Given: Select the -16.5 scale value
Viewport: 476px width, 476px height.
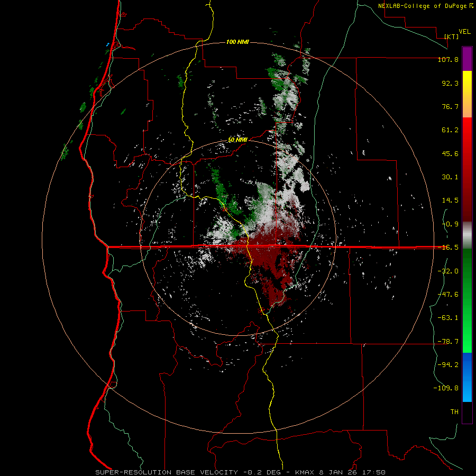Looking at the screenshot, I should pyautogui.click(x=448, y=248).
